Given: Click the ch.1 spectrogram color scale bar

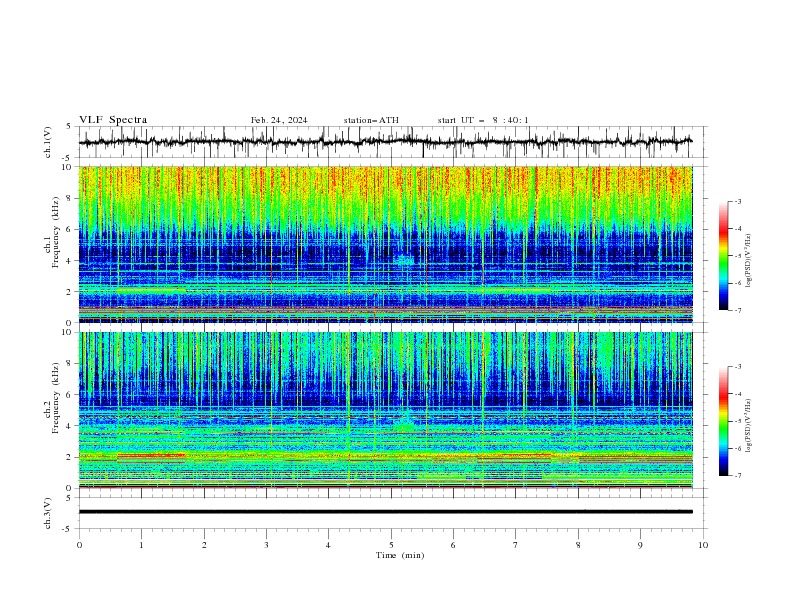Looking at the screenshot, I should pyautogui.click(x=723, y=256).
